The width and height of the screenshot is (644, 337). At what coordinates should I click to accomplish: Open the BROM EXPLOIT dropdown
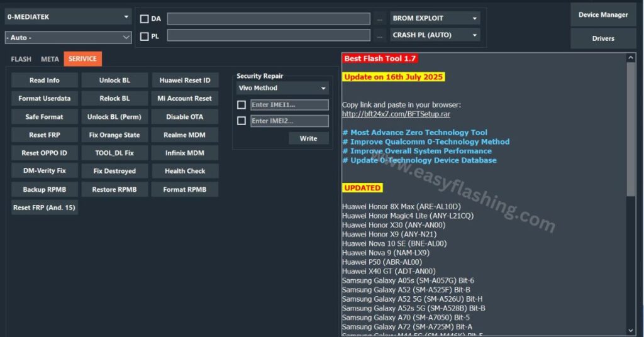(435, 18)
